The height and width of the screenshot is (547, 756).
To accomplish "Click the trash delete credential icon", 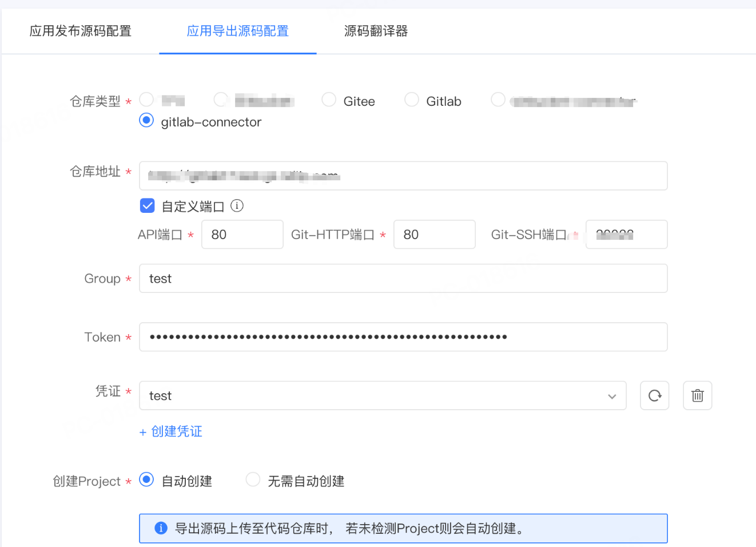I will coord(697,395).
